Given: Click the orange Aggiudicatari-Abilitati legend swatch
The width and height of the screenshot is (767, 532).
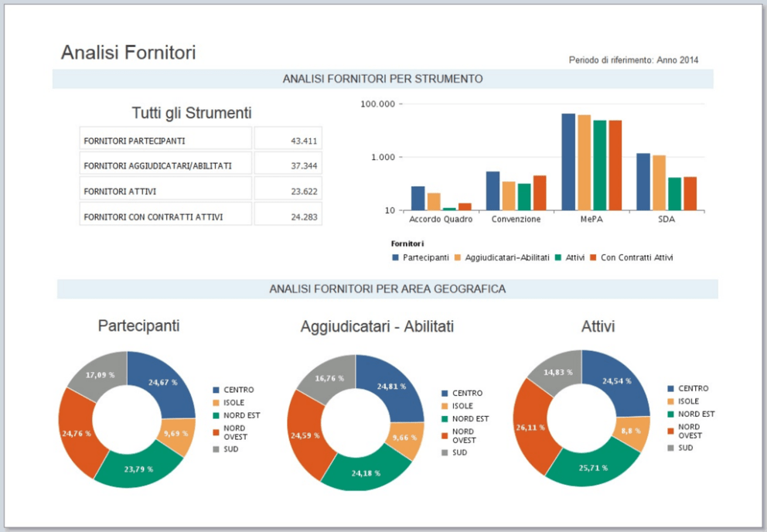Looking at the screenshot, I should tap(458, 257).
